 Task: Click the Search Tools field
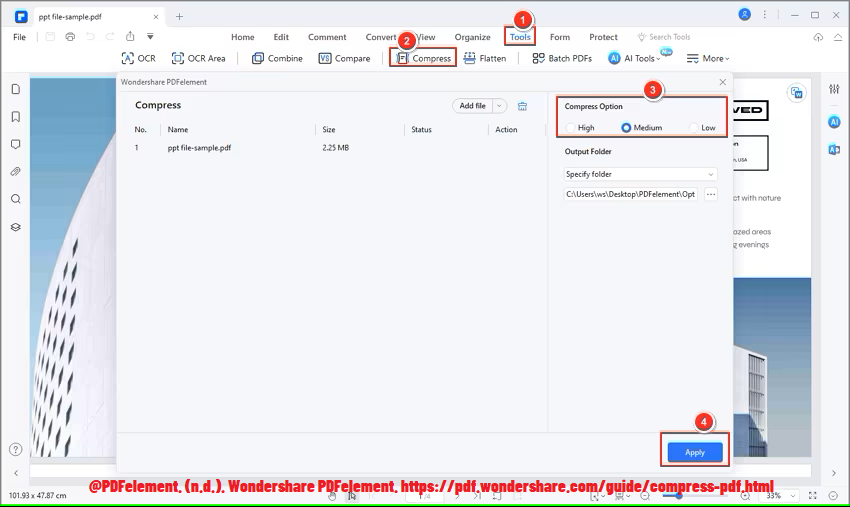[x=664, y=37]
